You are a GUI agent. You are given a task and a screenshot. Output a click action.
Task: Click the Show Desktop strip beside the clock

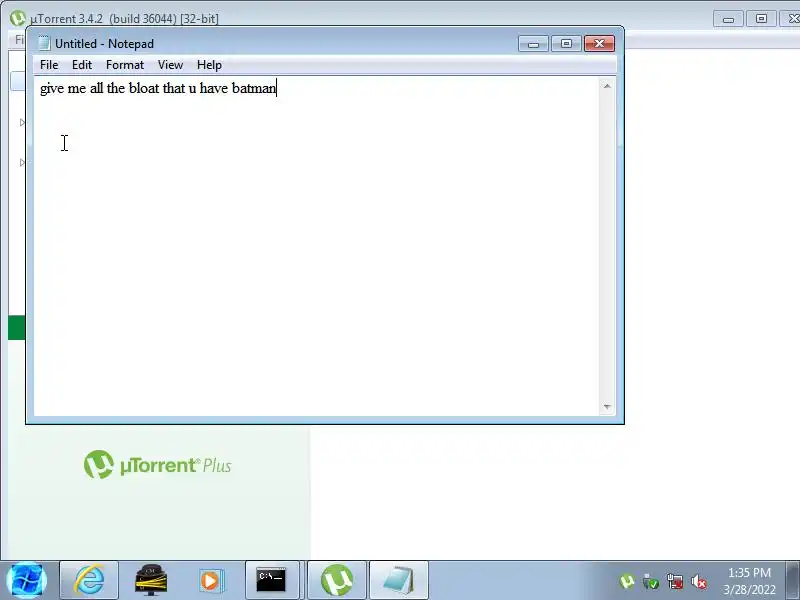pos(792,580)
